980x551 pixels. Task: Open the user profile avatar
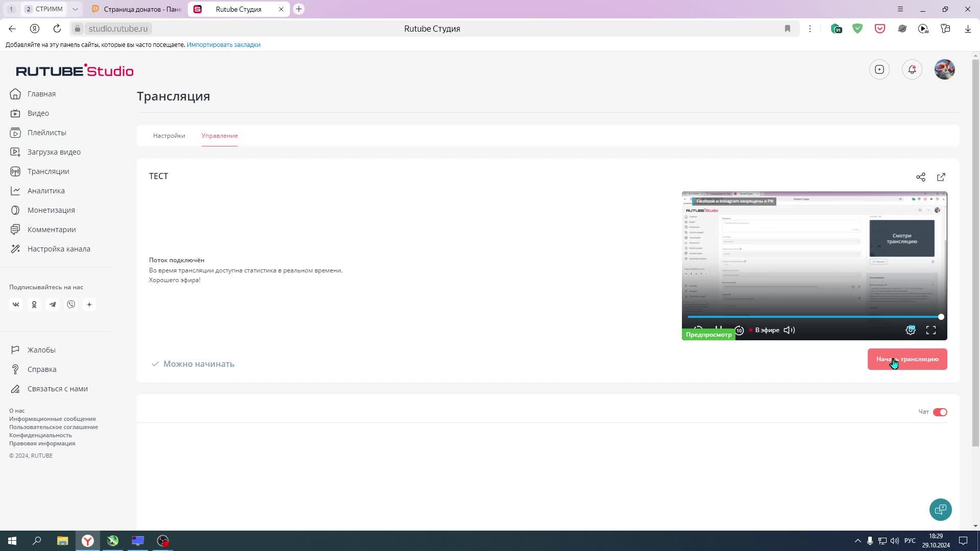coord(945,69)
